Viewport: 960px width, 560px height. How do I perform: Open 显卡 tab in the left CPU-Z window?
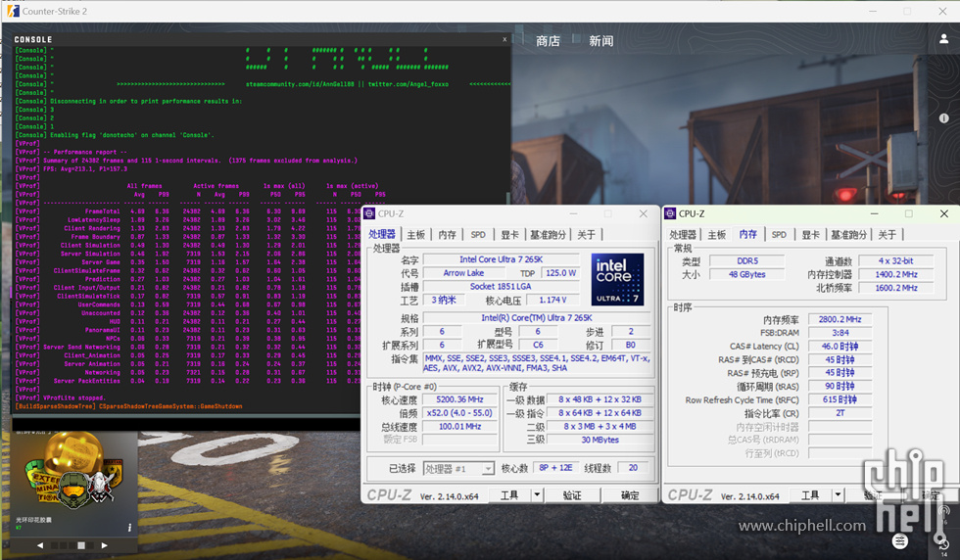pyautogui.click(x=509, y=234)
